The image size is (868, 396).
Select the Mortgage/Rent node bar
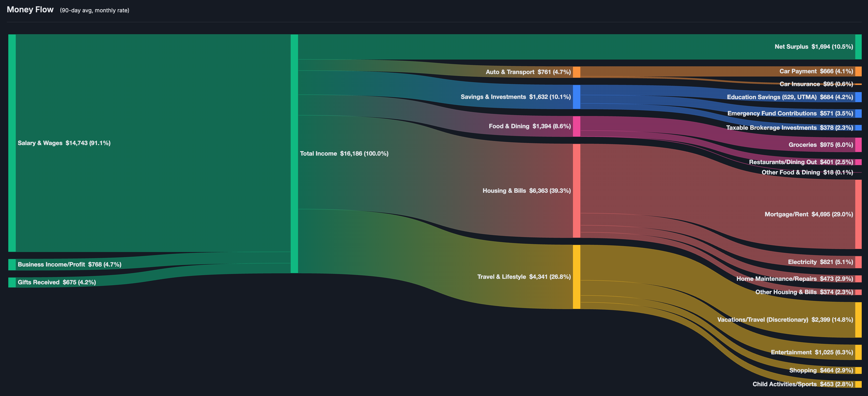[858, 214]
